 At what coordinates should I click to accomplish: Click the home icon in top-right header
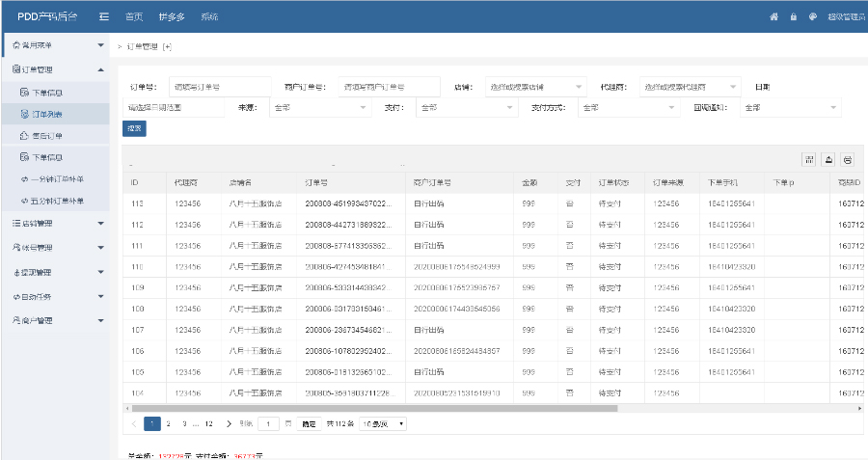(x=773, y=17)
